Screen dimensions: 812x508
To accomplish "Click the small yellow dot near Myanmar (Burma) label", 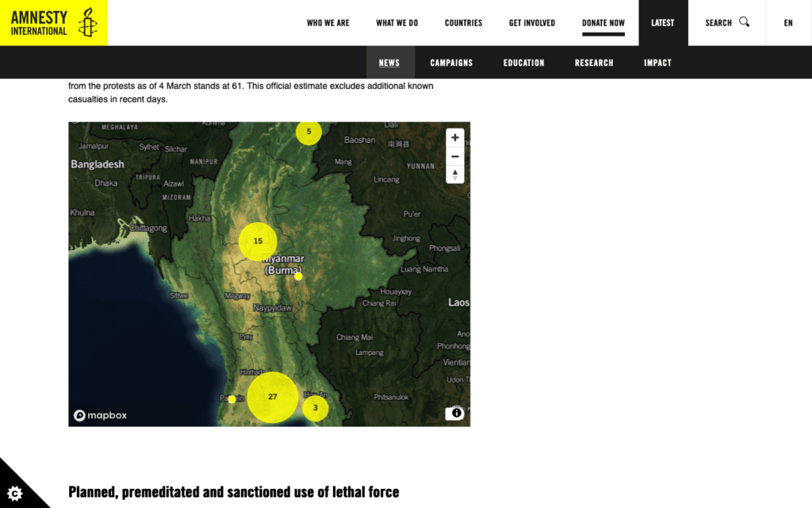I will pos(298,276).
